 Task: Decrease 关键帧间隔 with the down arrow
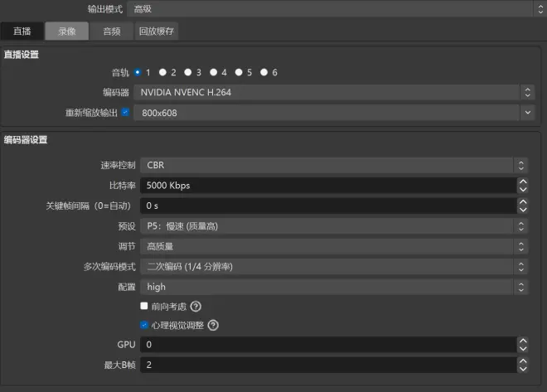pos(523,210)
